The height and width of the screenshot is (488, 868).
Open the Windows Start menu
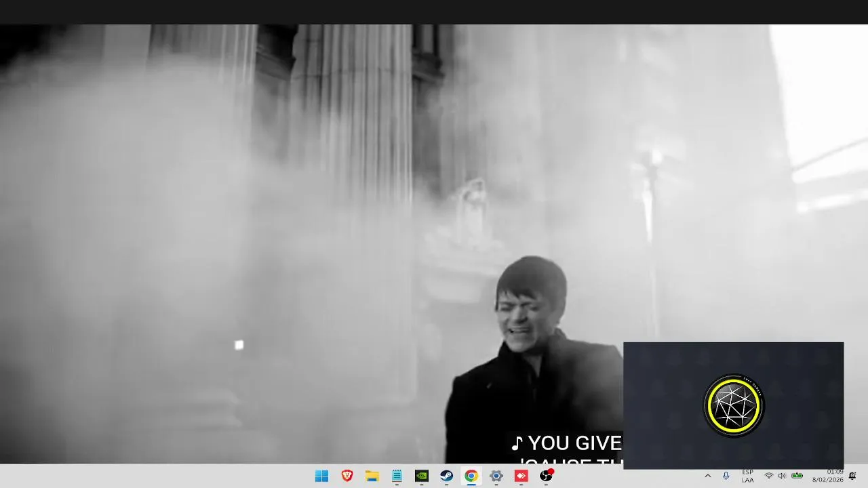click(x=321, y=476)
